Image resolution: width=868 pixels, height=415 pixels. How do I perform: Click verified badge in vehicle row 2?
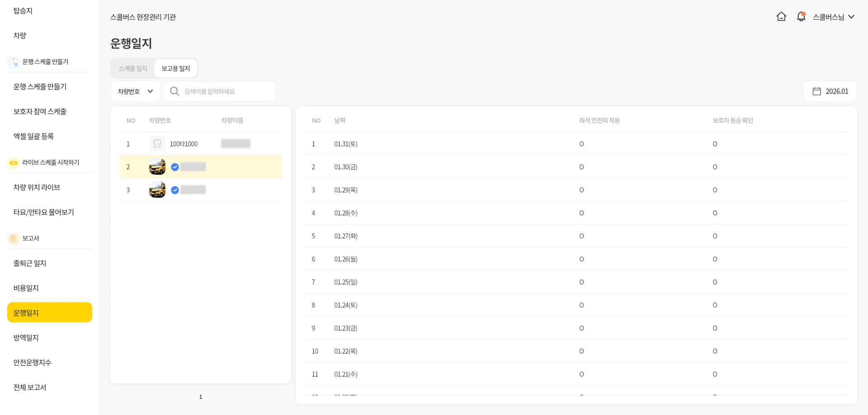(175, 167)
